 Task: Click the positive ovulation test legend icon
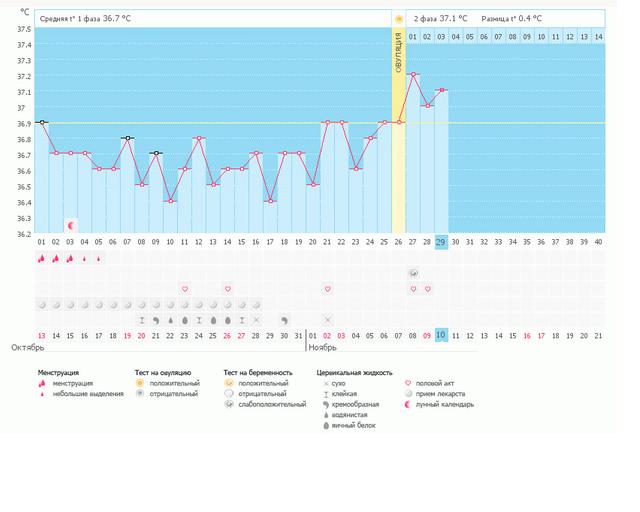pyautogui.click(x=140, y=384)
